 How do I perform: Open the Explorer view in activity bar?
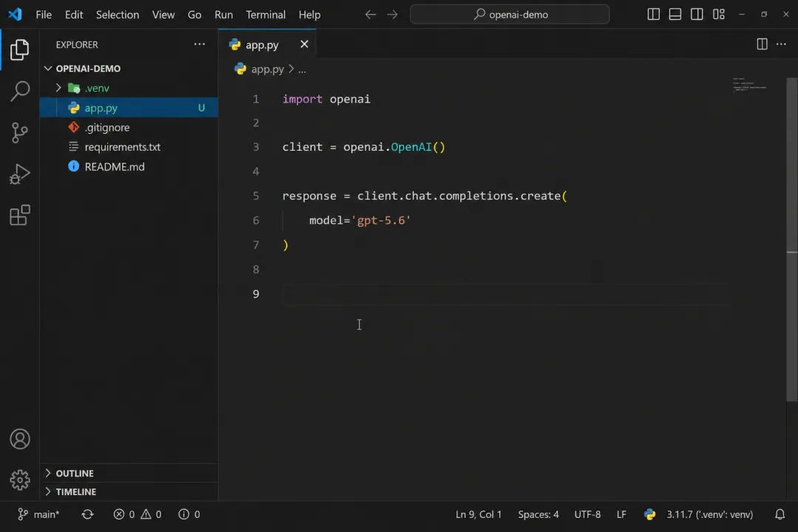click(x=19, y=50)
